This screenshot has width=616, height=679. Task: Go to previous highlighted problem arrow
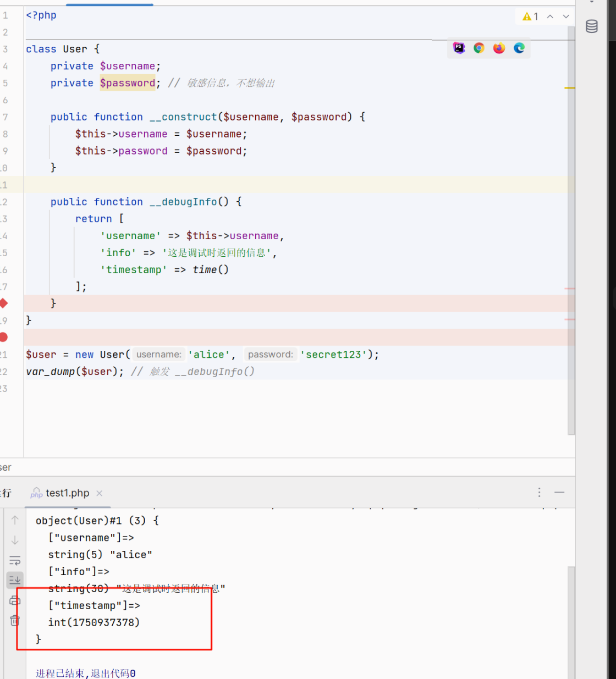tap(550, 16)
